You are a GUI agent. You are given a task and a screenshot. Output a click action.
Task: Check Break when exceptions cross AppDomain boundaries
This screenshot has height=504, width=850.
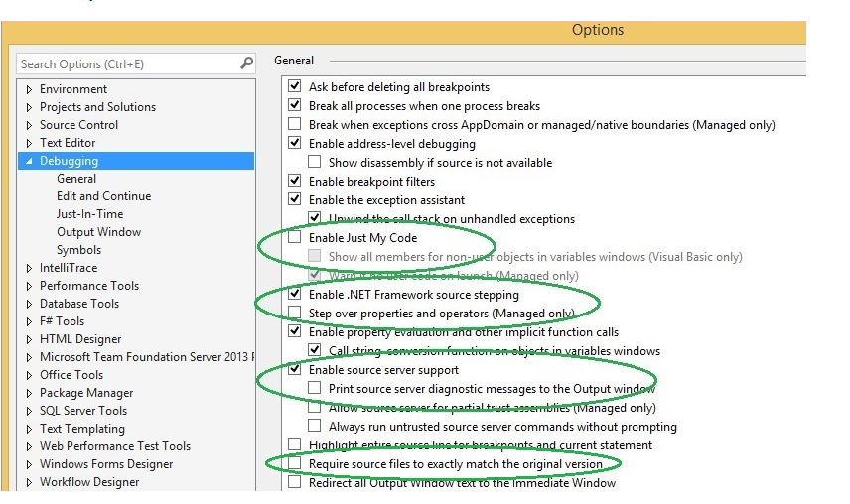pos(294,124)
